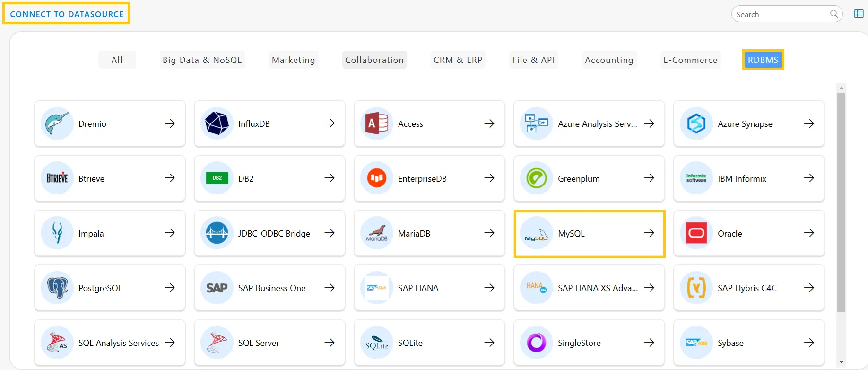Open Dremio connector via its arrow
Screen dimensions: 868x370
[170, 123]
